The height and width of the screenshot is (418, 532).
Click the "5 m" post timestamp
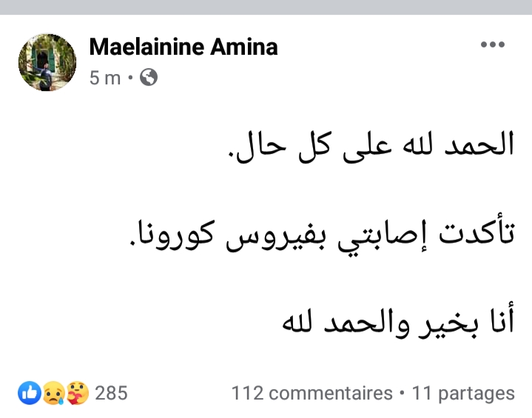tap(104, 77)
